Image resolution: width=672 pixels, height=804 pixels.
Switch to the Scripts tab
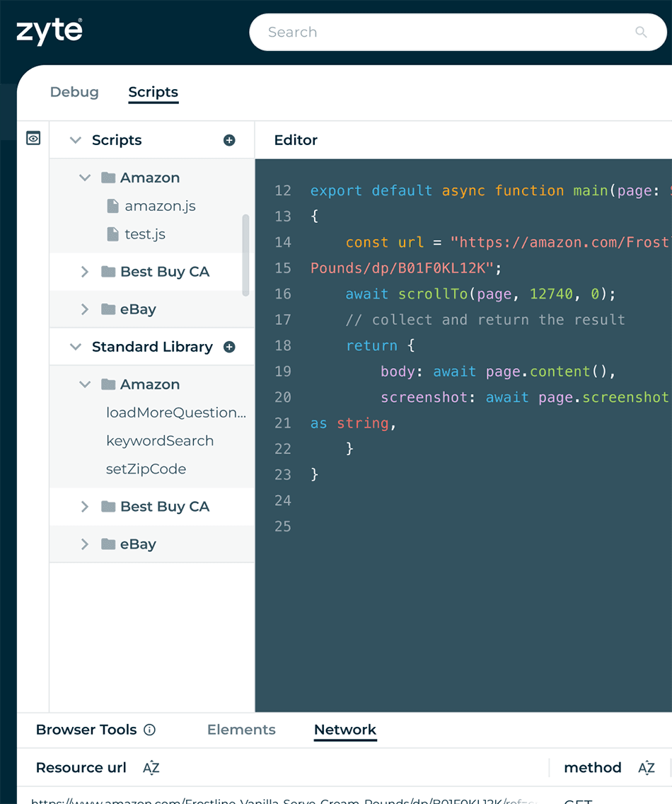coord(153,92)
